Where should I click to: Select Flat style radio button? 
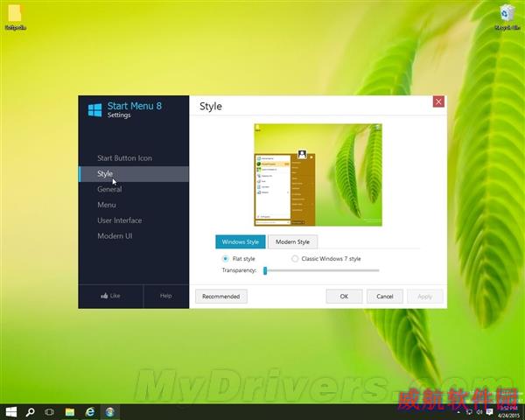(226, 259)
